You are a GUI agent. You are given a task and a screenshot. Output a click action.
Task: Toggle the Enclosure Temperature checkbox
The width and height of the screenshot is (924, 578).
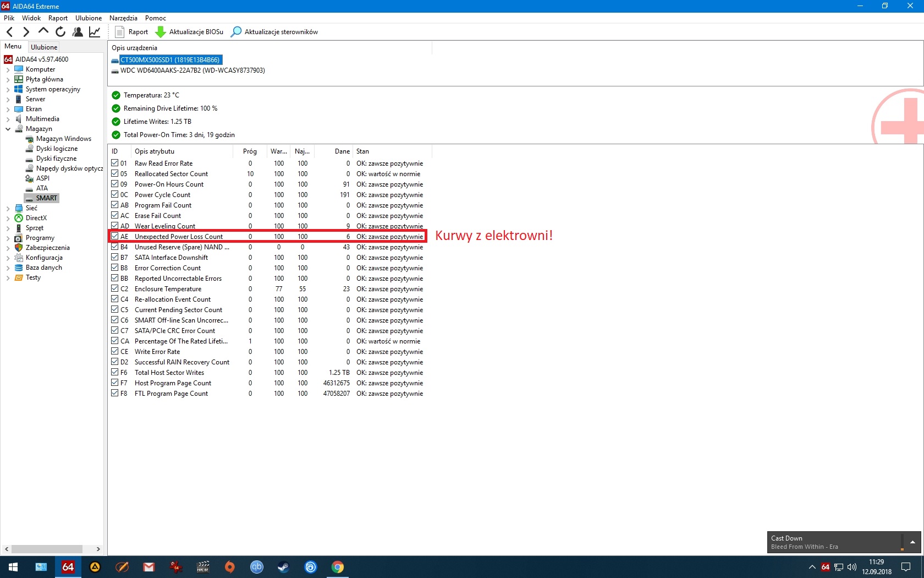tap(115, 288)
